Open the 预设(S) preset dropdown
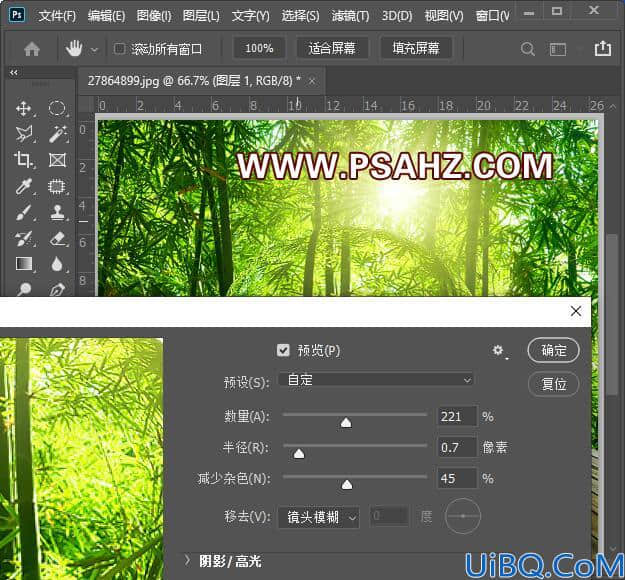 376,380
